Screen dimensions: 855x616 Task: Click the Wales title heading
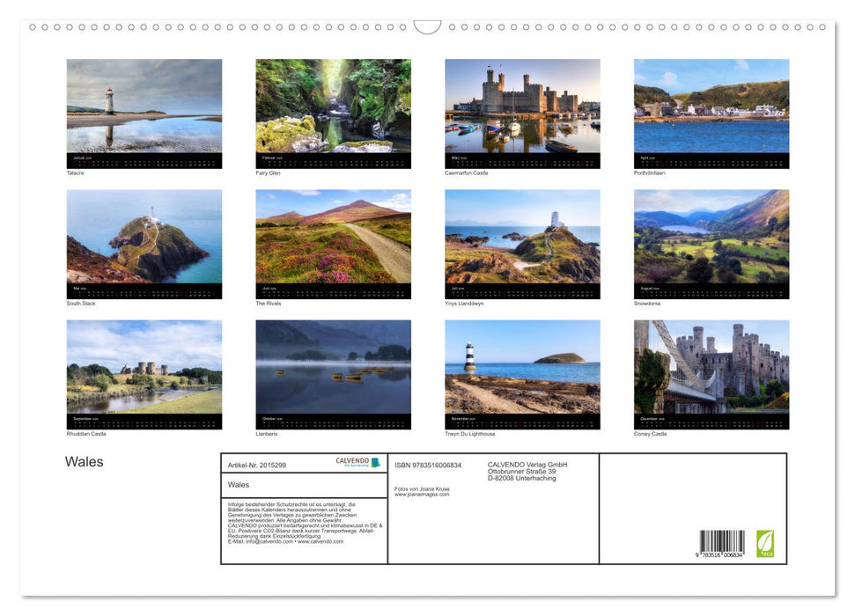84,461
